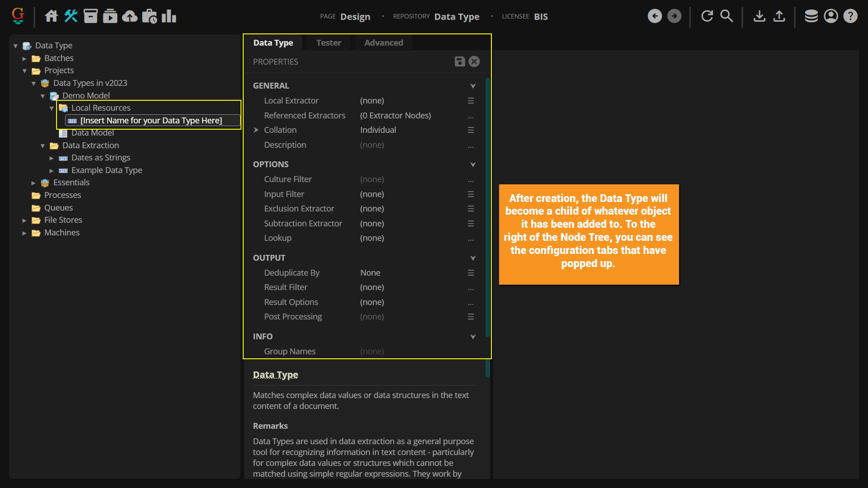The height and width of the screenshot is (488, 868).
Task: Click the help question mark icon
Action: coord(850,16)
